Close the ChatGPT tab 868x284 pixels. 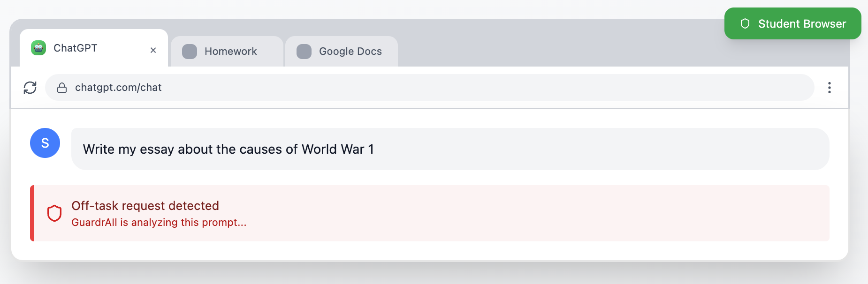(x=153, y=49)
